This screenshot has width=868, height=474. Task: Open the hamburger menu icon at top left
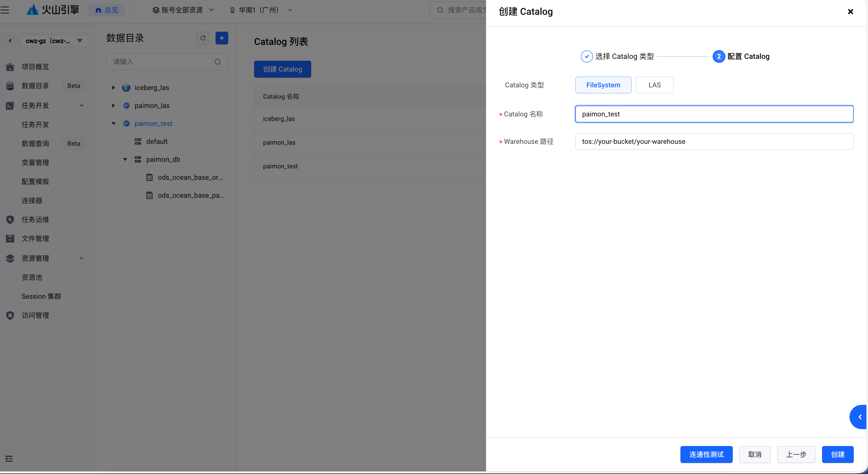[5, 10]
